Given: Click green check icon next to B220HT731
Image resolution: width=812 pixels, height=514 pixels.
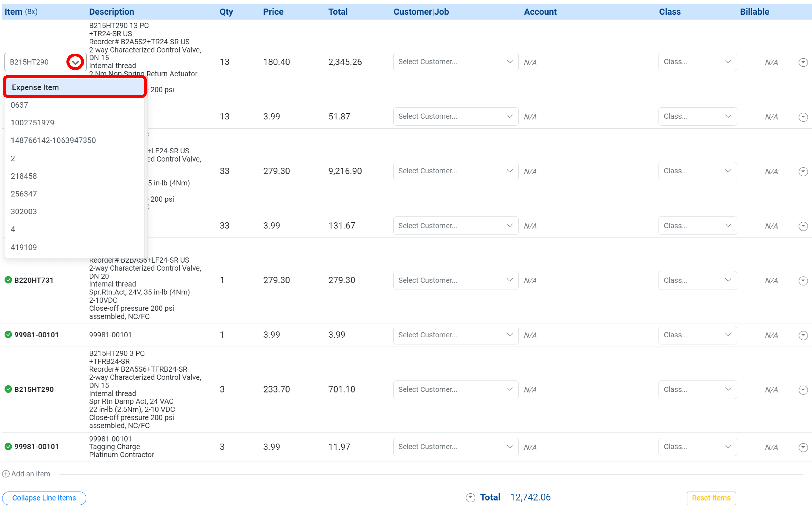Looking at the screenshot, I should (x=8, y=280).
